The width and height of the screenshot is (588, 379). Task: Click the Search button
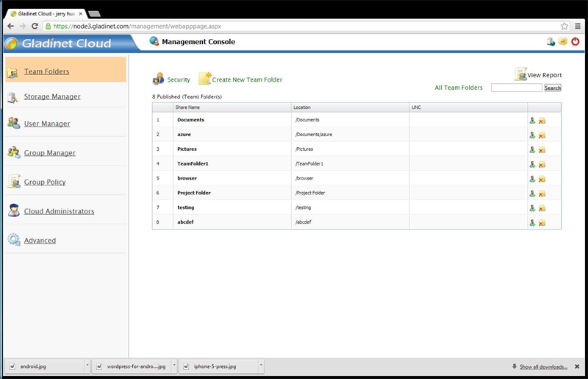point(553,88)
